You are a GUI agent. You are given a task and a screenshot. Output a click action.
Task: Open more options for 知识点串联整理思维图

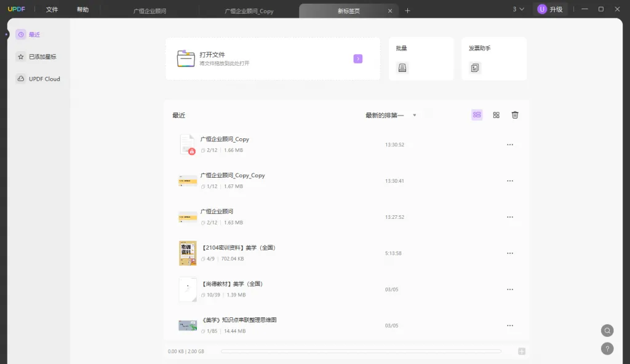[510, 325]
